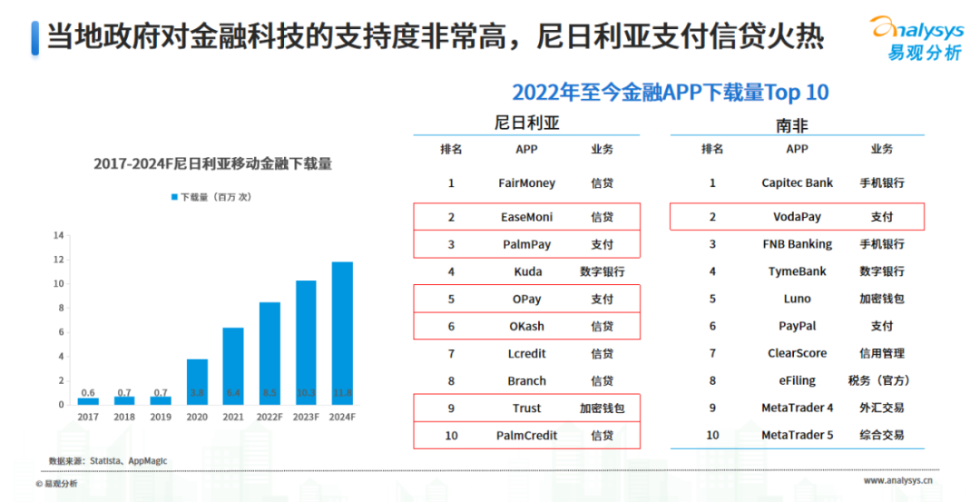This screenshot has height=502, width=980.
Task: Click the 2024F bar in the chart
Action: click(x=342, y=333)
